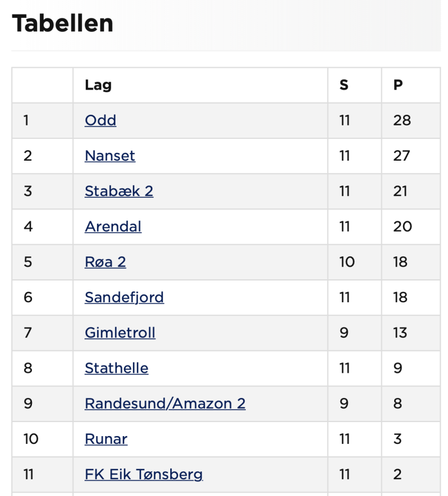This screenshot has height=496, width=448.
Task: Click Odd's points value 28
Action: coord(402,120)
